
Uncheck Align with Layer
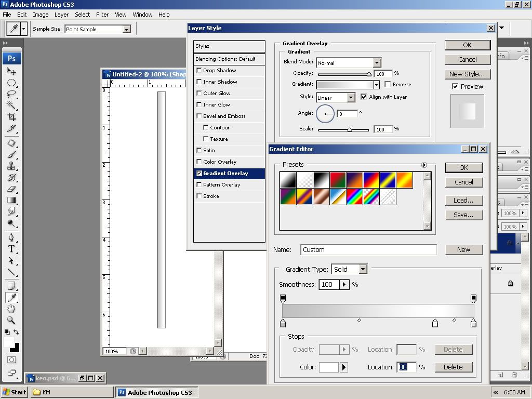pos(364,97)
